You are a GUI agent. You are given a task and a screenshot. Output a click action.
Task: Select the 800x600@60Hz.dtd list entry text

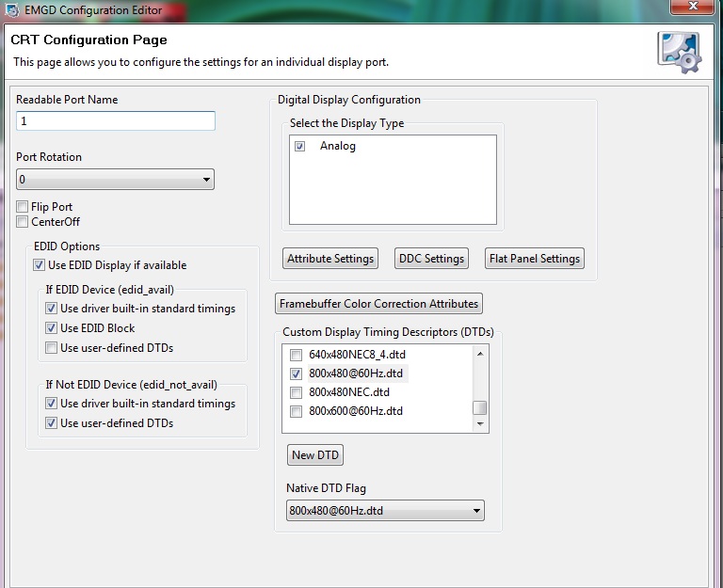[356, 411]
